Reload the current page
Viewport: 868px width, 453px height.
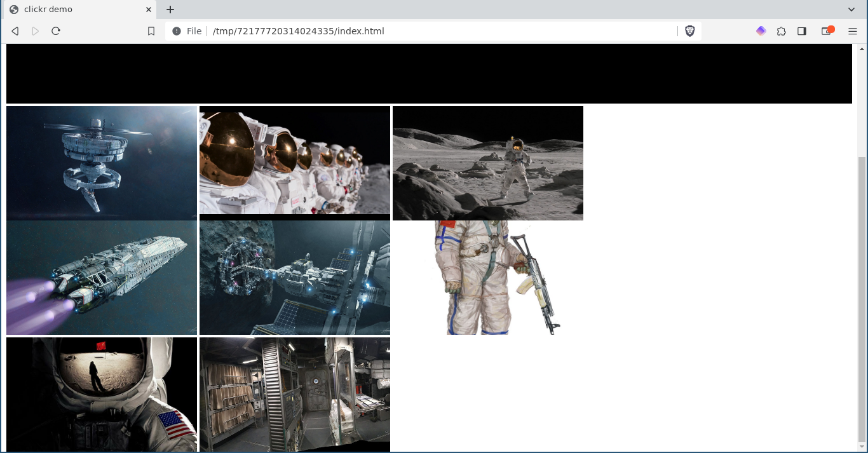click(56, 31)
